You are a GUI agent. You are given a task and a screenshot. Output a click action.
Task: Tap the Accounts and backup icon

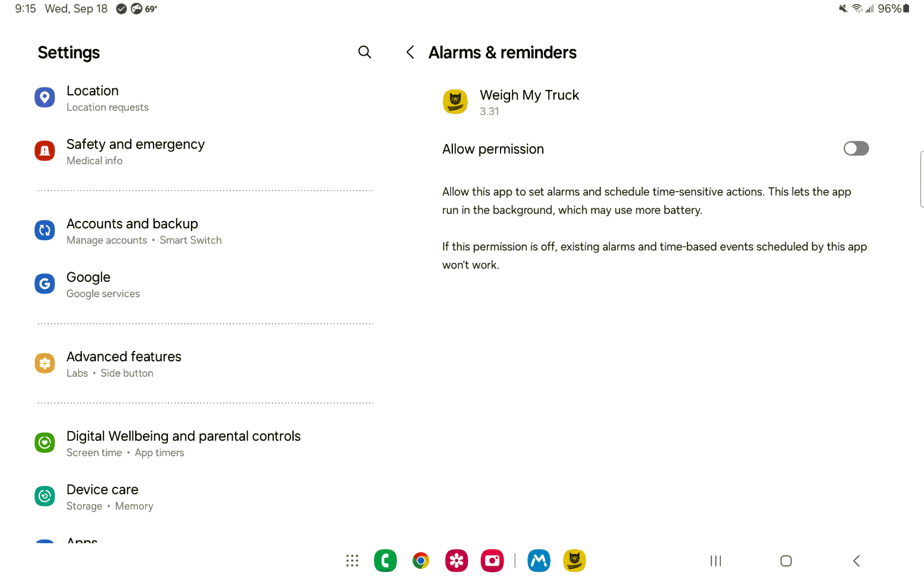click(x=45, y=231)
